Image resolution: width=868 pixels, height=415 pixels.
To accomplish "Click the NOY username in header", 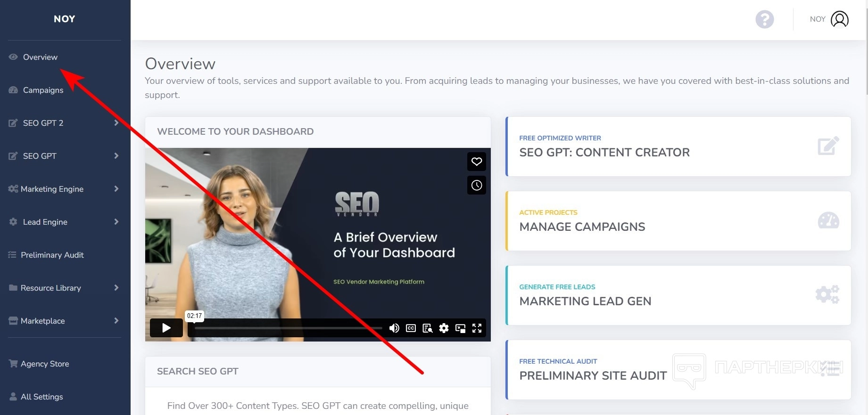I will [818, 19].
